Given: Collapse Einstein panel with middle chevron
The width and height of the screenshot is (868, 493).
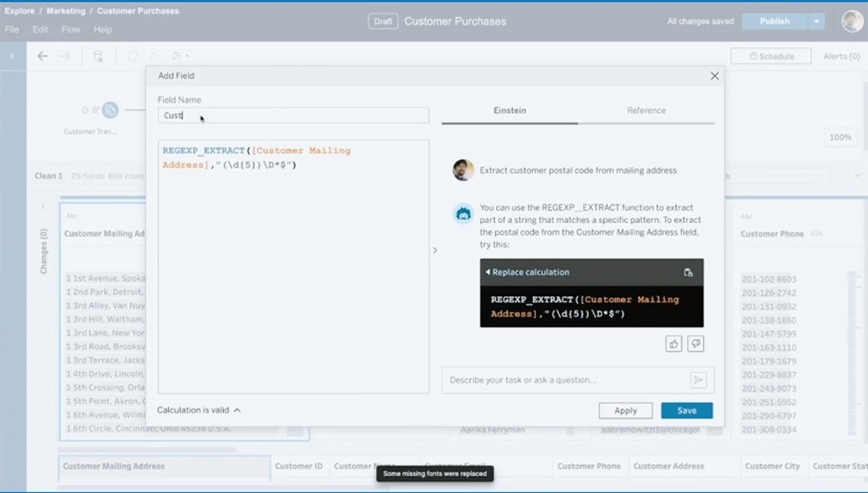Looking at the screenshot, I should point(435,251).
